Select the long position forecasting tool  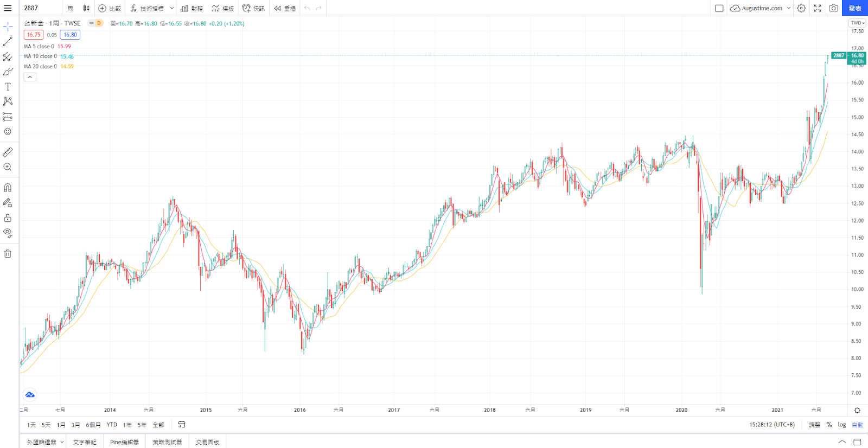(x=8, y=117)
